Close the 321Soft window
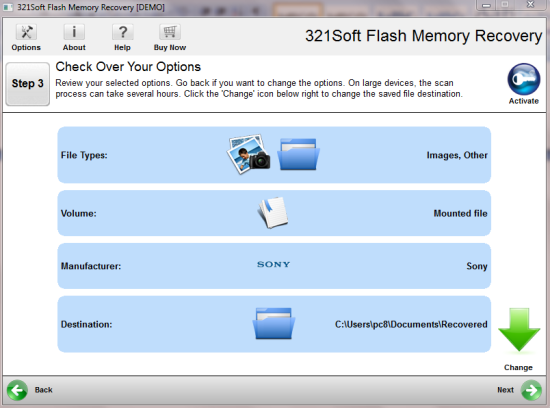Screen dimensions: 550x408 [x=531, y=5]
